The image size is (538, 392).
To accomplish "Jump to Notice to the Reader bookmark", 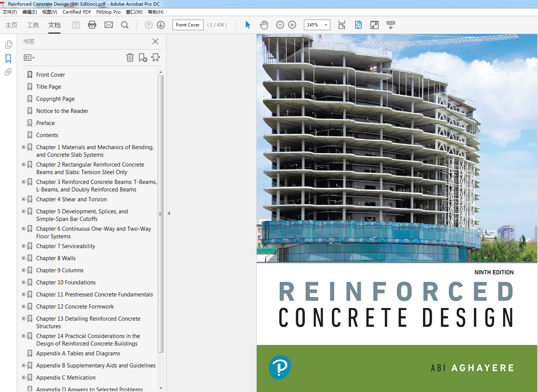I will (62, 111).
